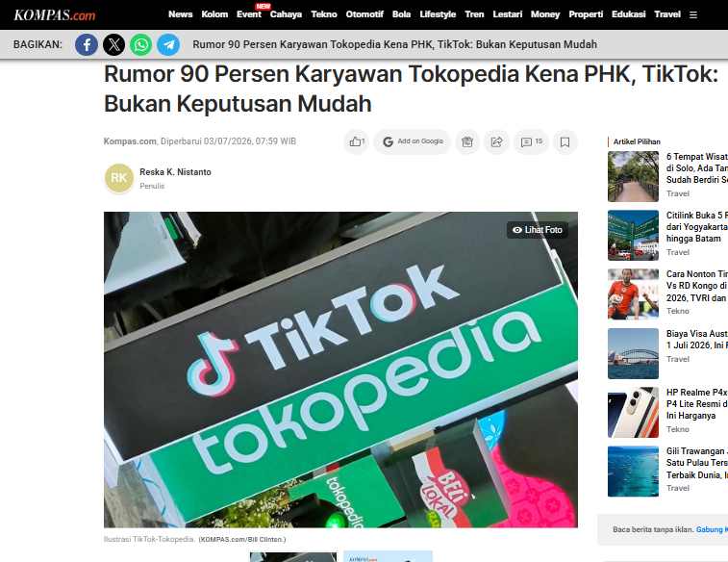Open the Gili Trawangan article thumbnail
728x562 pixels.
[x=634, y=472]
